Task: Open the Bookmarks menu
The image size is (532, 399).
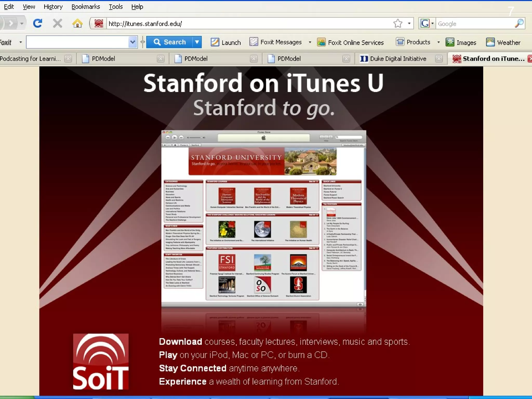Action: [85, 7]
